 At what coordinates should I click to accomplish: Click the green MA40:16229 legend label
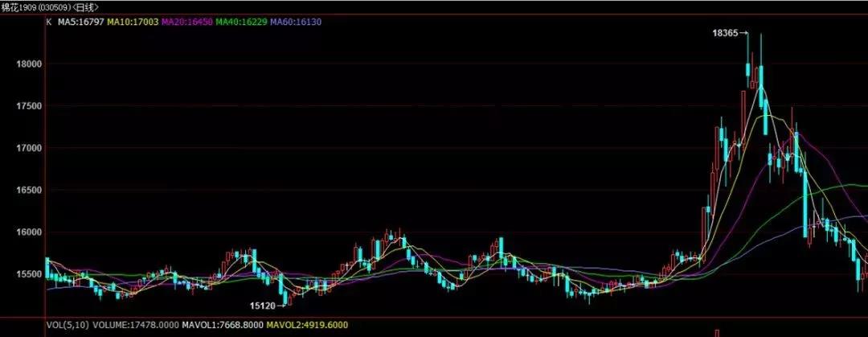241,22
